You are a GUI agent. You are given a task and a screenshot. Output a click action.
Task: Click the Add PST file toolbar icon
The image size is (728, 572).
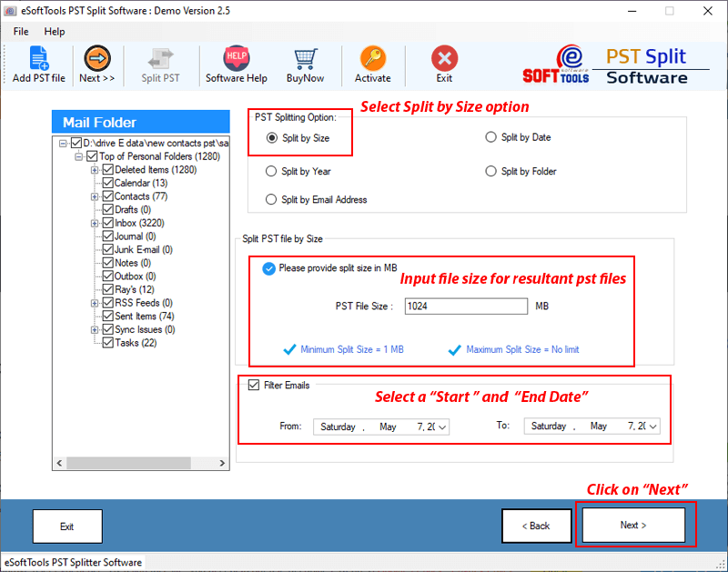point(38,59)
